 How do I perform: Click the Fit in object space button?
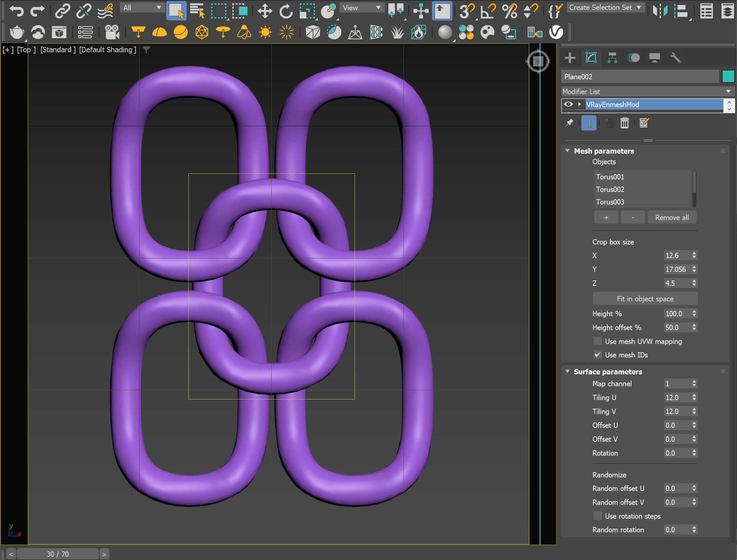pos(644,298)
